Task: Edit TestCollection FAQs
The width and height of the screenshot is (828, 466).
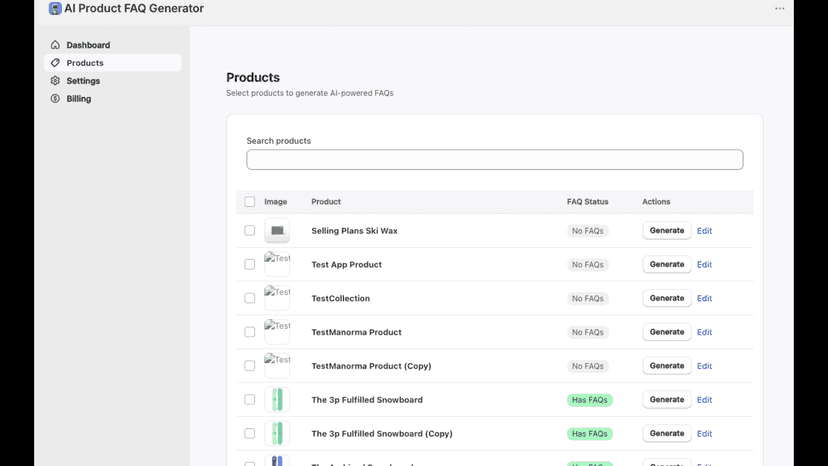Action: [704, 299]
